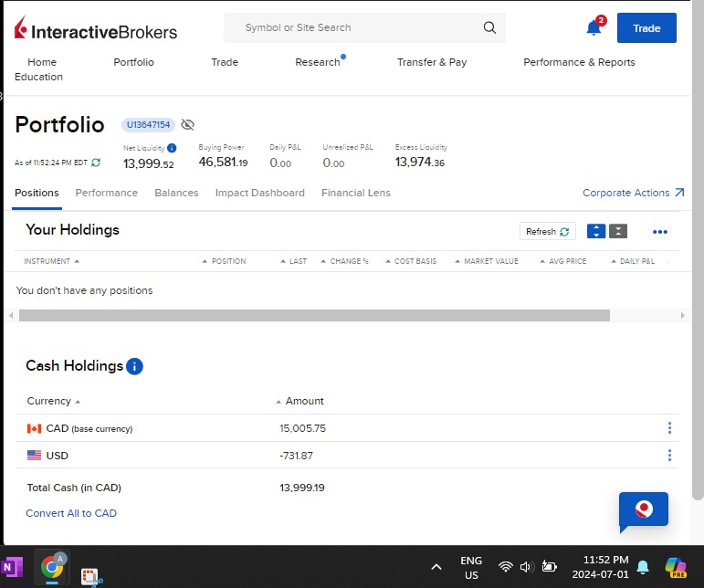Switch to the Performance tab
The width and height of the screenshot is (704, 588).
coord(106,193)
